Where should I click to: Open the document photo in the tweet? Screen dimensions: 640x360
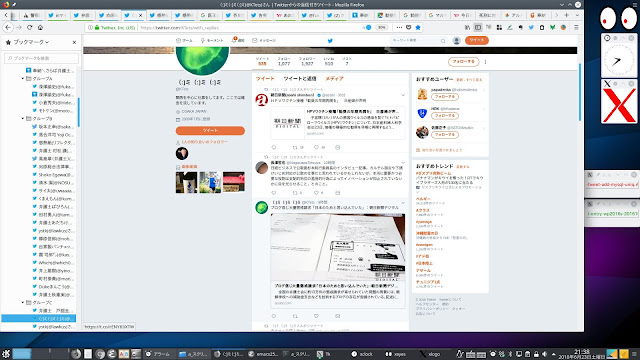[x=338, y=247]
